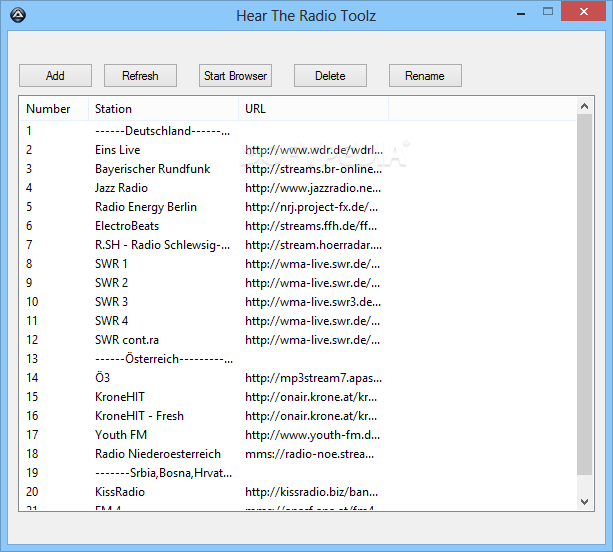Click the kissradio.biz URL cell
Image resolution: width=613 pixels, height=552 pixels.
(x=312, y=492)
